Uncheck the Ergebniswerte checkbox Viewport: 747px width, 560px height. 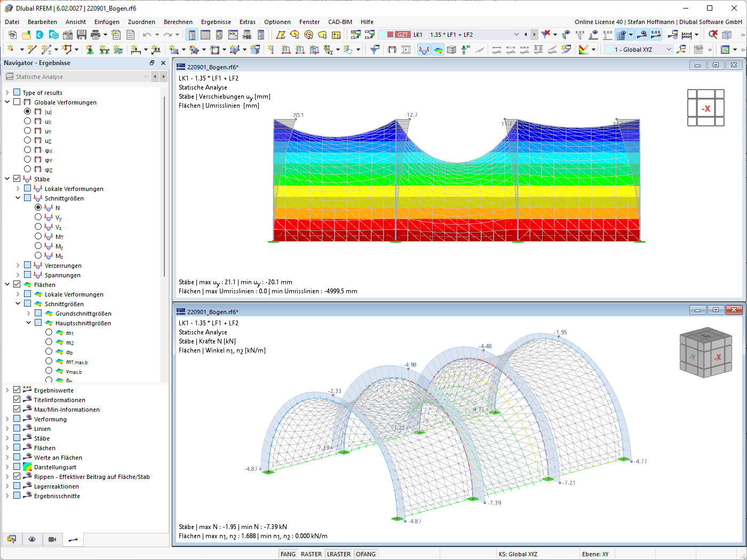[17, 390]
